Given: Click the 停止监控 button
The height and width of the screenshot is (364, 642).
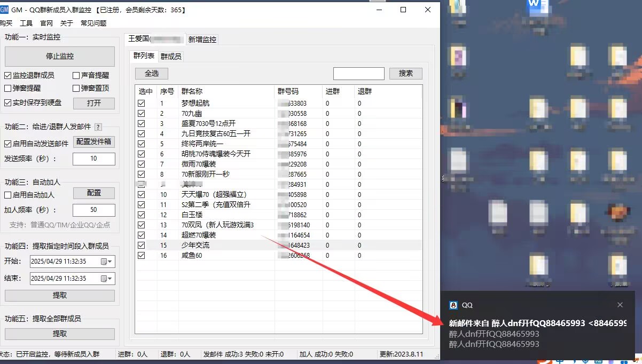Looking at the screenshot, I should click(x=60, y=57).
